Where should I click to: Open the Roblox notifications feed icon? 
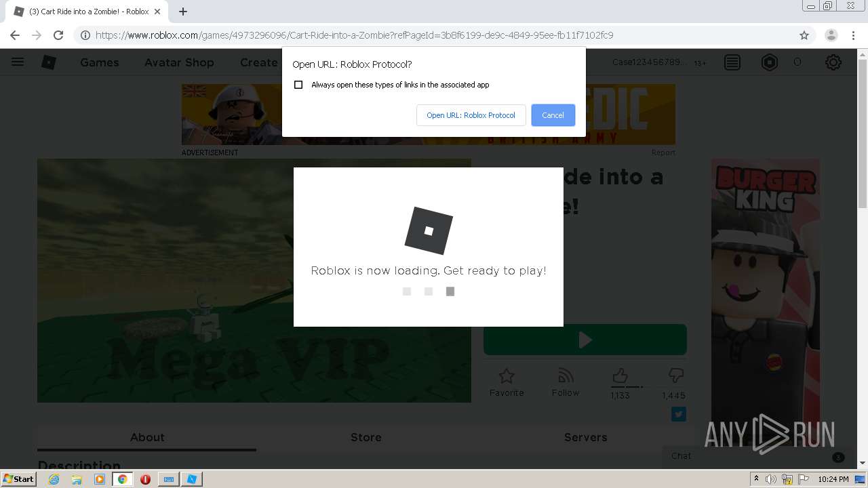tap(732, 62)
